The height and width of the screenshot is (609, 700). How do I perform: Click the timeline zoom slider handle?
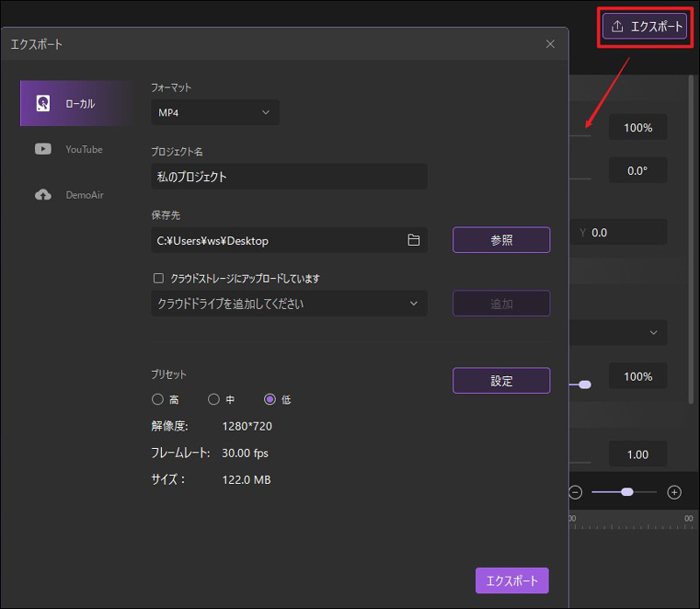point(626,492)
